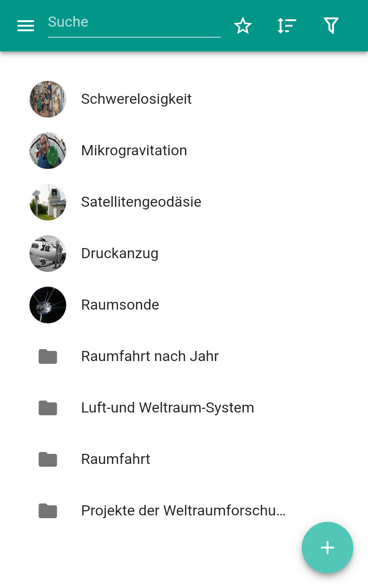Select the Mikrogravitation list item
The width and height of the screenshot is (368, 588).
(184, 151)
